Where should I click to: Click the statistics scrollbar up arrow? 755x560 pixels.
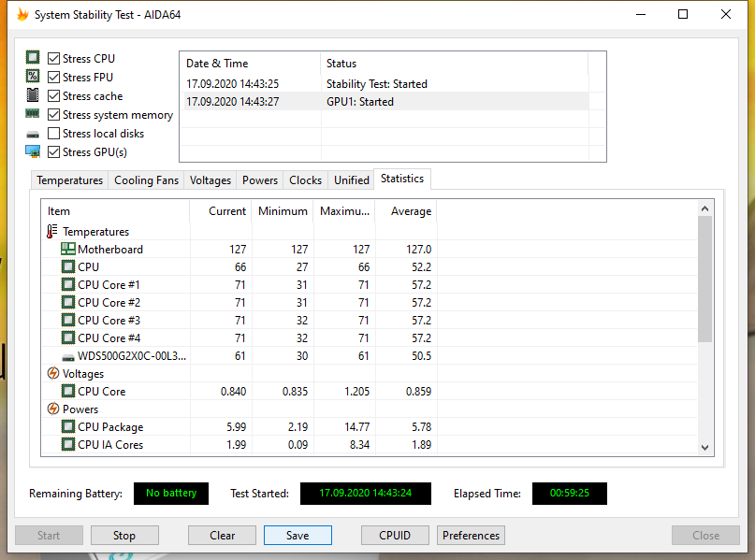tap(704, 208)
